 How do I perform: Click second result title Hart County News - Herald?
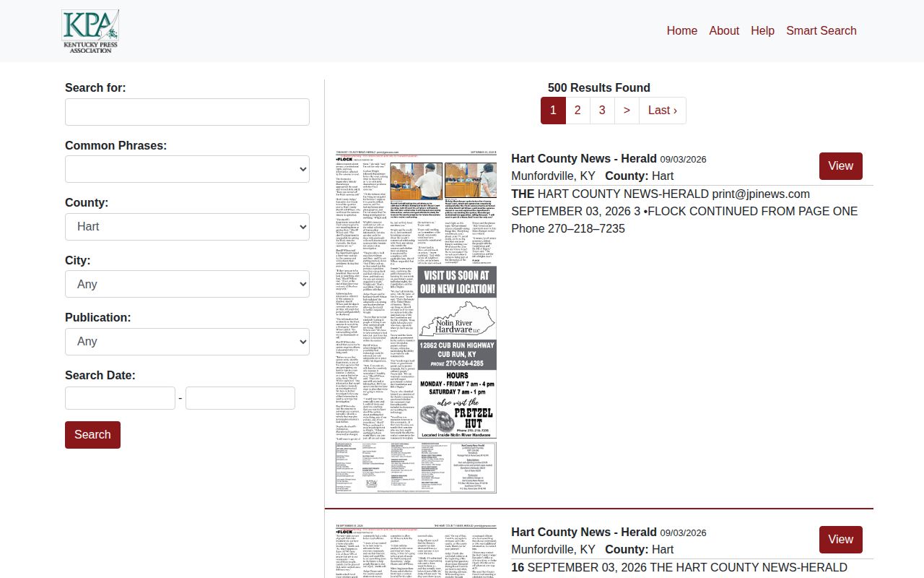coord(584,532)
